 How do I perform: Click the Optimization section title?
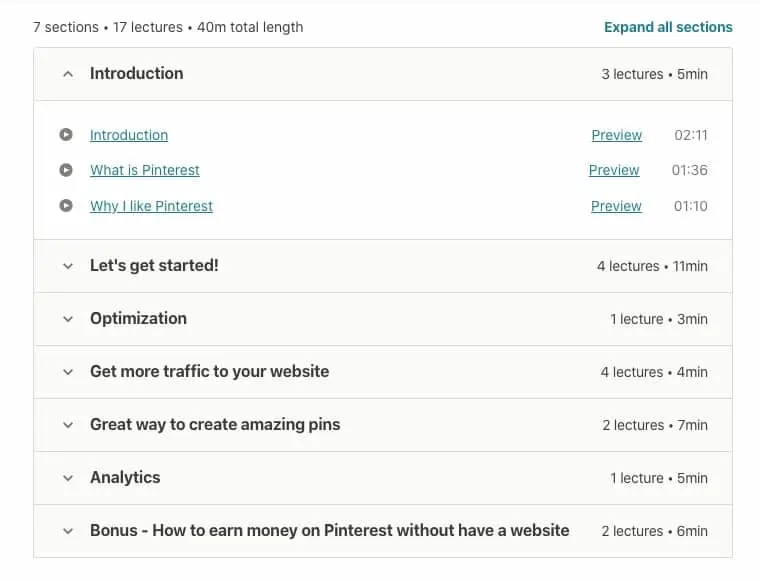click(x=138, y=318)
